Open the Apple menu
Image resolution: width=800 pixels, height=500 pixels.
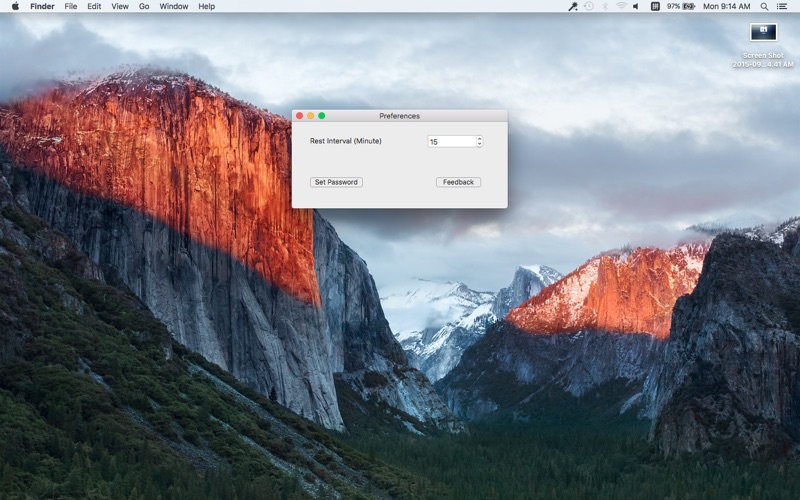click(15, 6)
